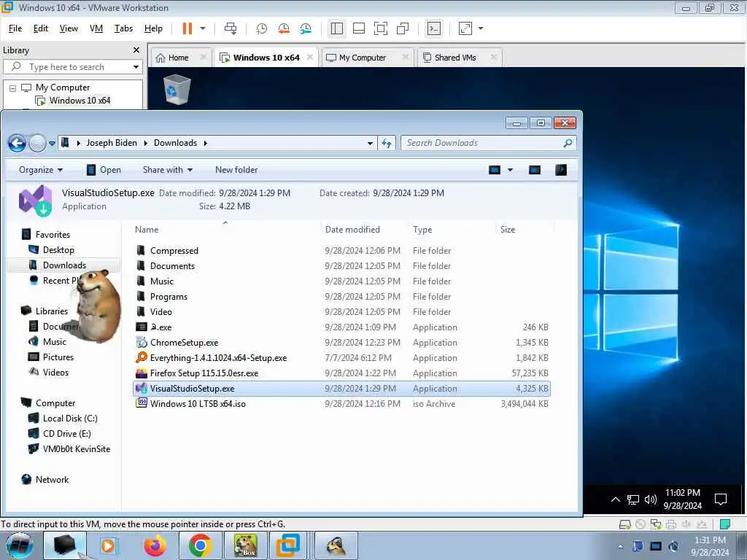
Task: Open the recent locations dropdown beside forward button
Action: click(x=52, y=143)
